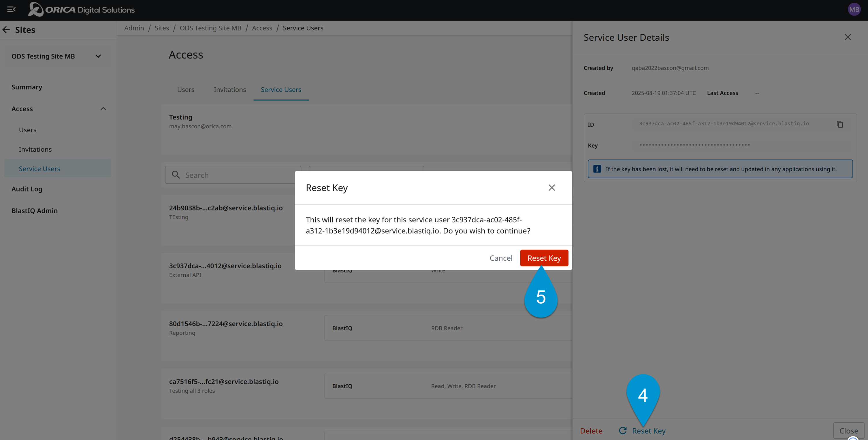Screen dimensions: 868x440
Task: Click the Reporting description
Action: (182, 333)
